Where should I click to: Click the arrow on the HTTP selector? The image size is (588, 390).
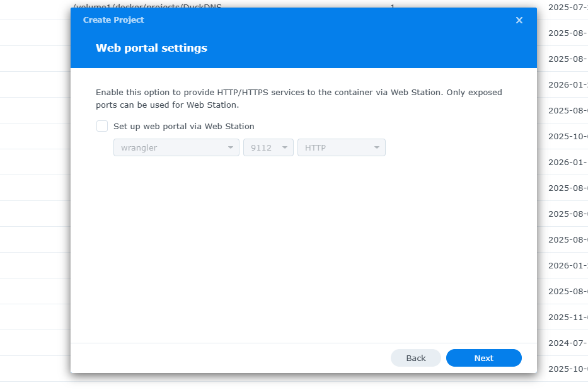[377, 148]
